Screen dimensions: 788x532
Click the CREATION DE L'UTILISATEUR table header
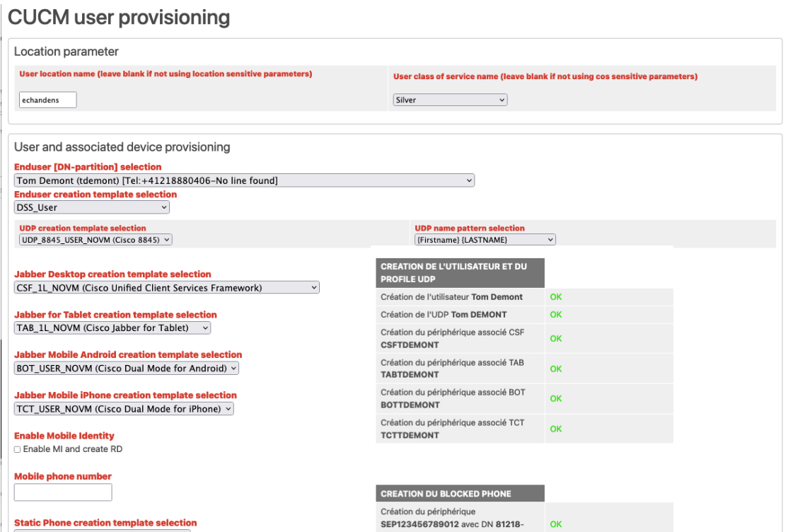pos(460,272)
